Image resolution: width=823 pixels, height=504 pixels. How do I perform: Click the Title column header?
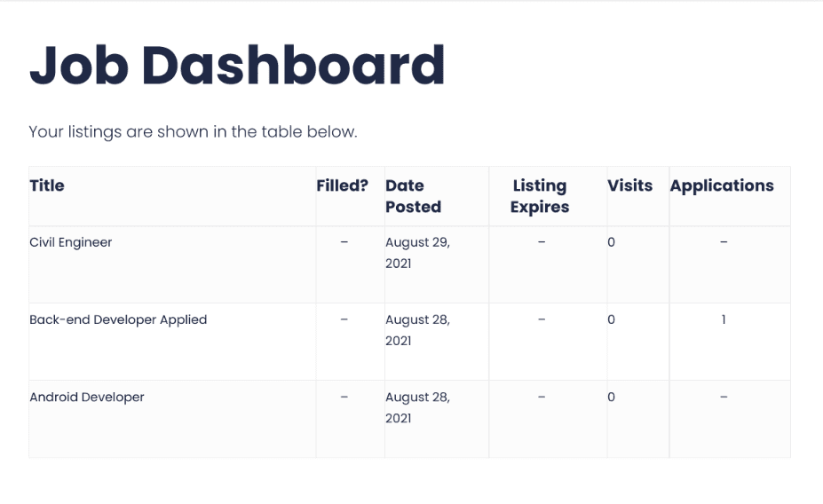[47, 185]
